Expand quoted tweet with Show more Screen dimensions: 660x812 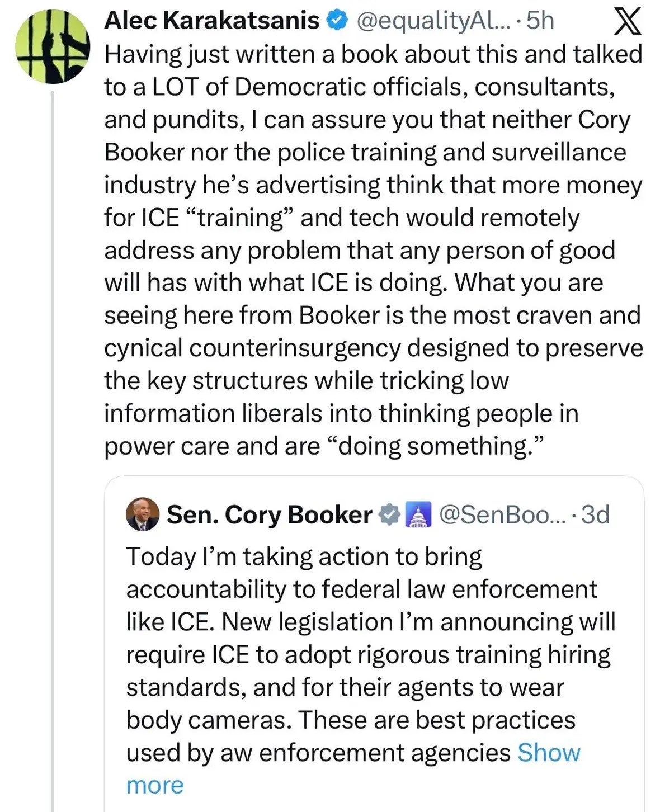[x=548, y=753]
